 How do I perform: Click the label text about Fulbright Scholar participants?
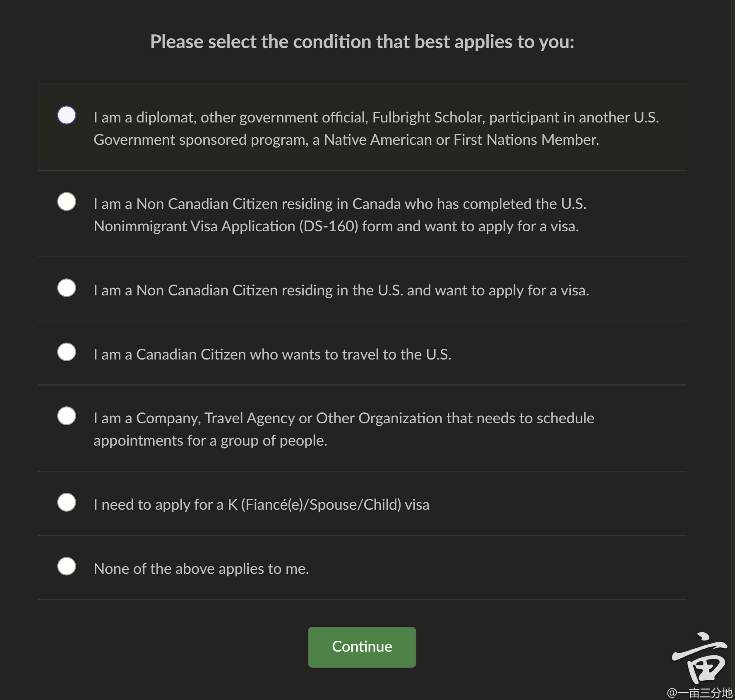pyautogui.click(x=376, y=129)
